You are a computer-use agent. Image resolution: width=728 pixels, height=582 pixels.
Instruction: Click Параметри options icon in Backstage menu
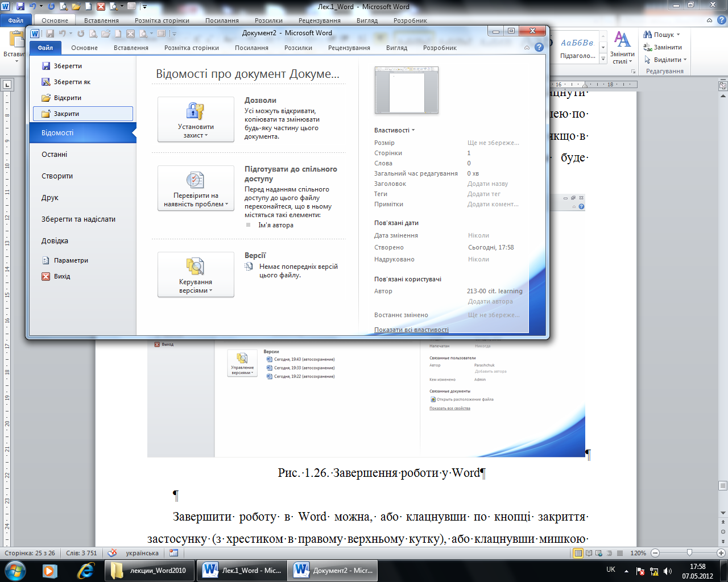(x=46, y=260)
